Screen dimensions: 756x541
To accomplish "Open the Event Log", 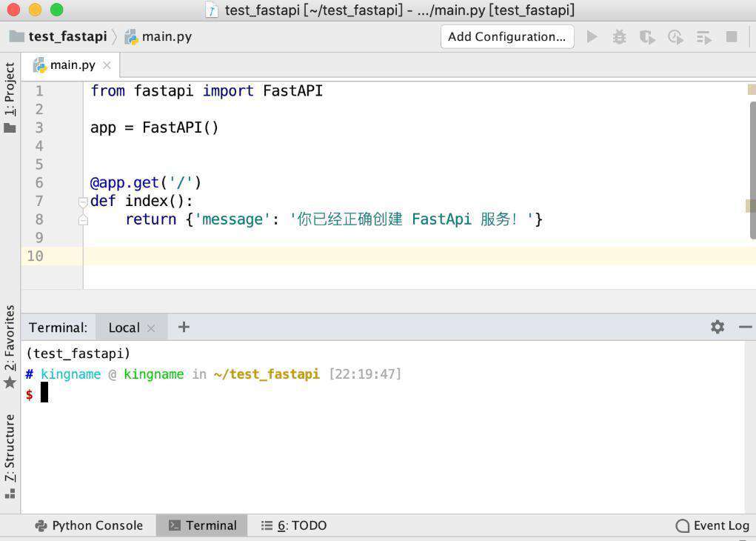I will [712, 525].
